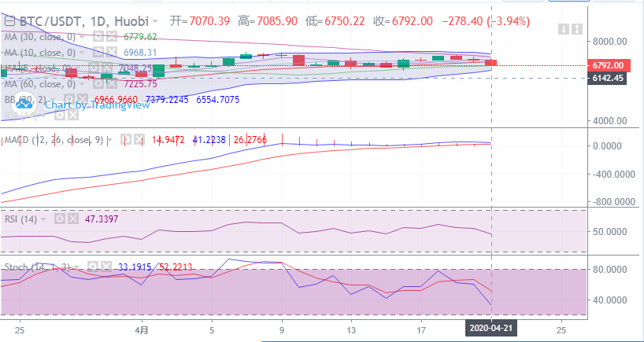Click MACD value 41.2238

click(209, 140)
